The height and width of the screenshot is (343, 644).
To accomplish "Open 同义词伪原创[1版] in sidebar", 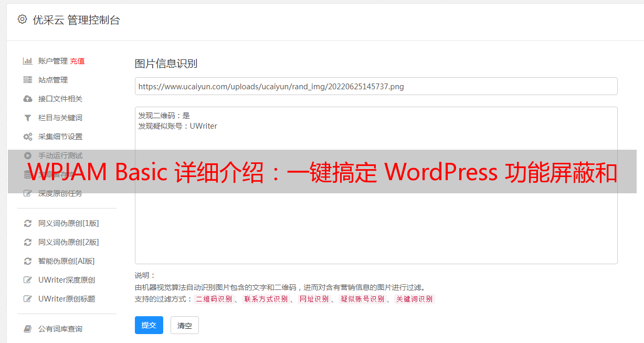I will coord(69,223).
